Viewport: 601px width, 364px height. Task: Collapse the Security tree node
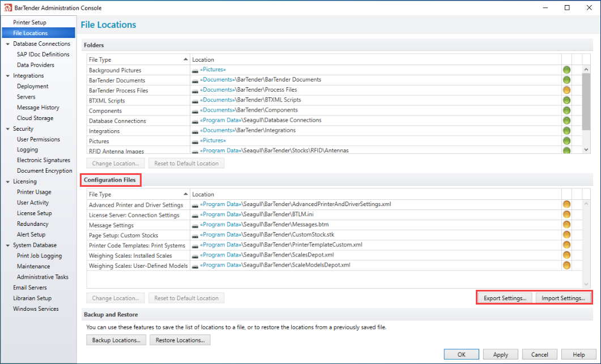[x=8, y=129]
